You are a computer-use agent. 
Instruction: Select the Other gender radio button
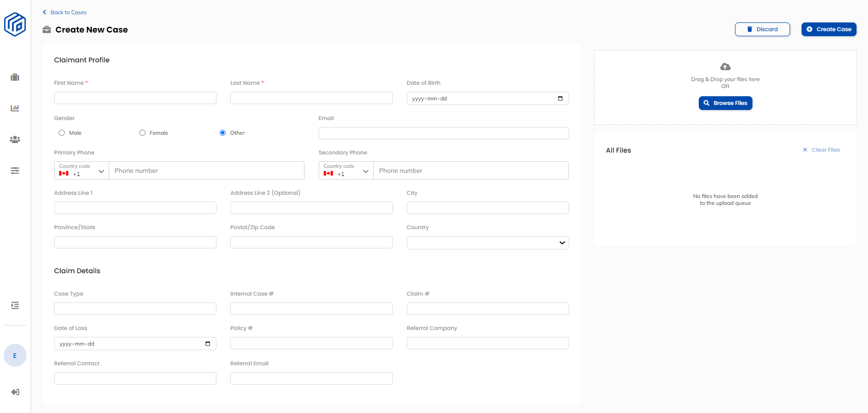click(223, 133)
